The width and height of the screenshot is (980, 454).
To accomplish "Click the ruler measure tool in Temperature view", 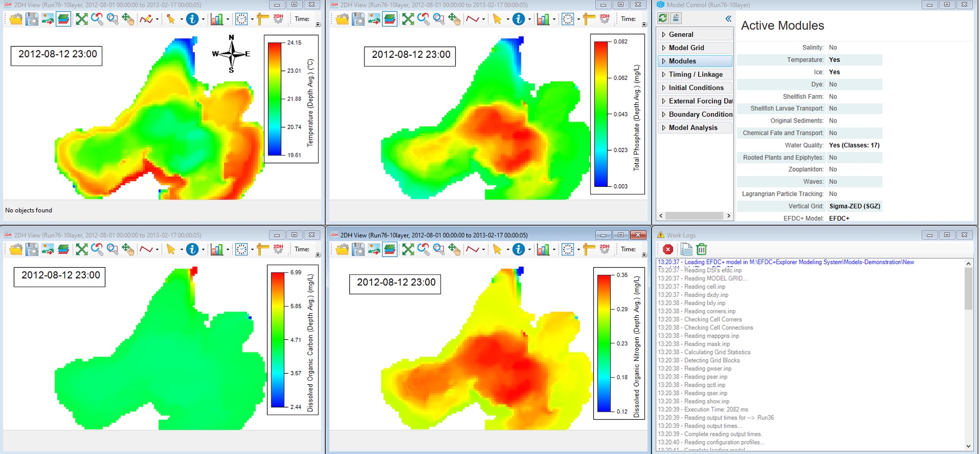I will [x=263, y=19].
